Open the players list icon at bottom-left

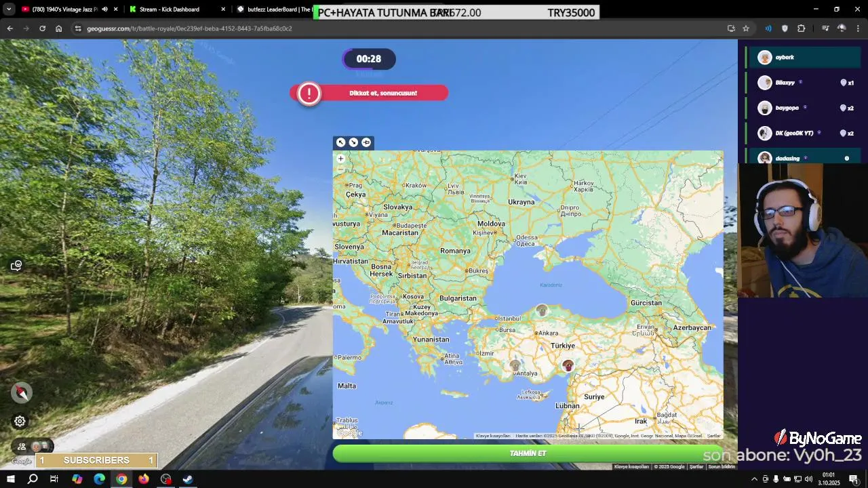(22, 446)
